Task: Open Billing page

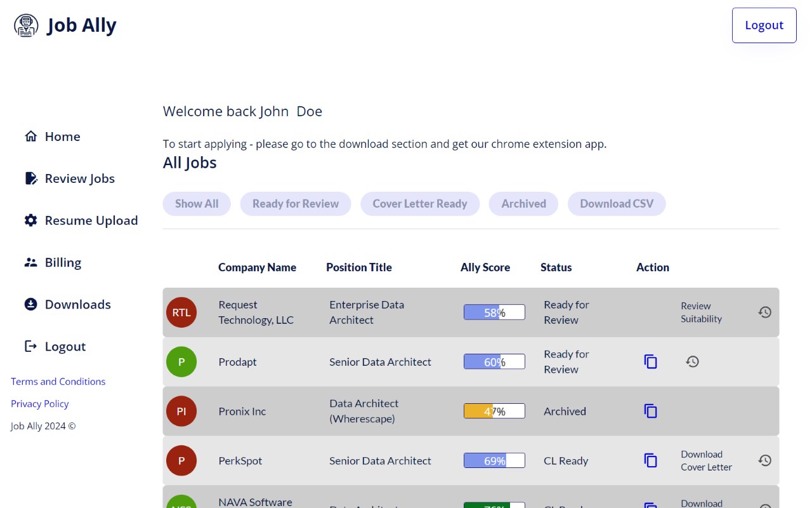Action: tap(63, 262)
